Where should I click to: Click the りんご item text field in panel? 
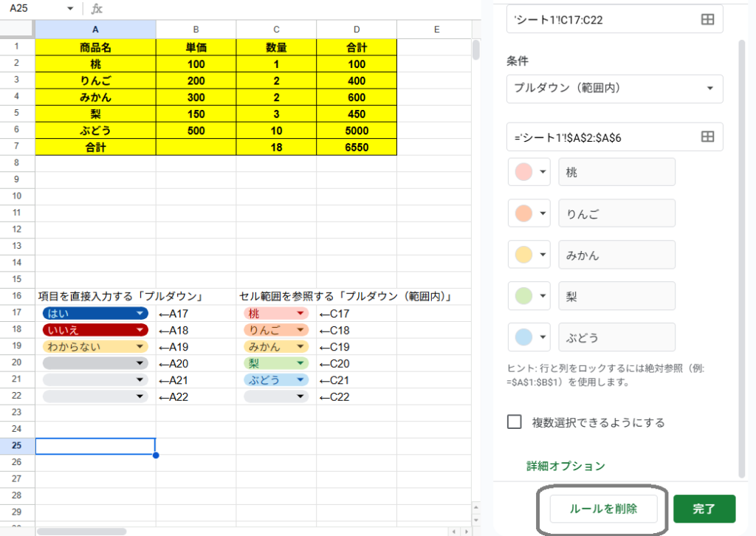click(616, 213)
